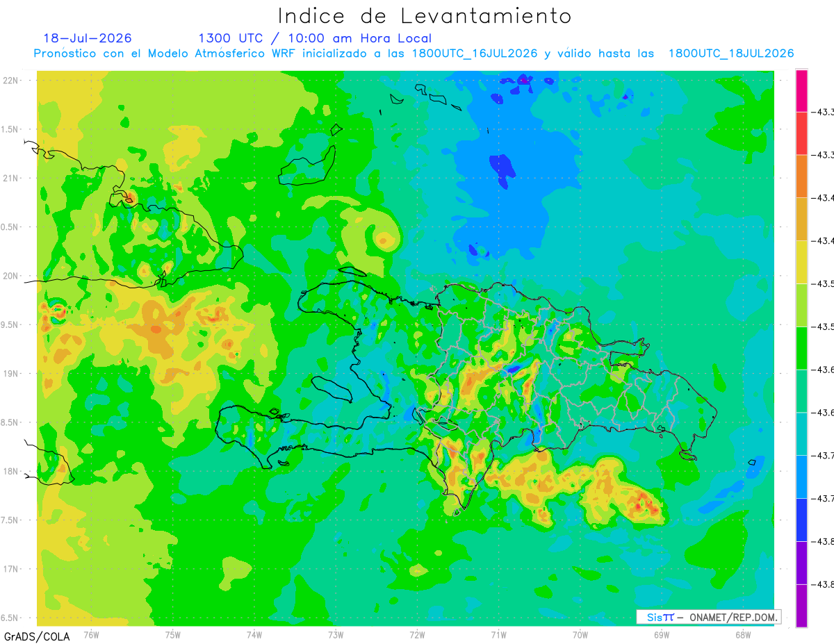This screenshot has height=644, width=834.
Task: Select the red colorbar swatch
Action: pos(801,133)
